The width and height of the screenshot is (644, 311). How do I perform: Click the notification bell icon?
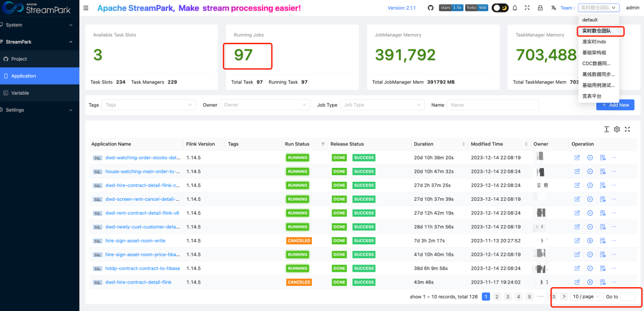(x=515, y=8)
